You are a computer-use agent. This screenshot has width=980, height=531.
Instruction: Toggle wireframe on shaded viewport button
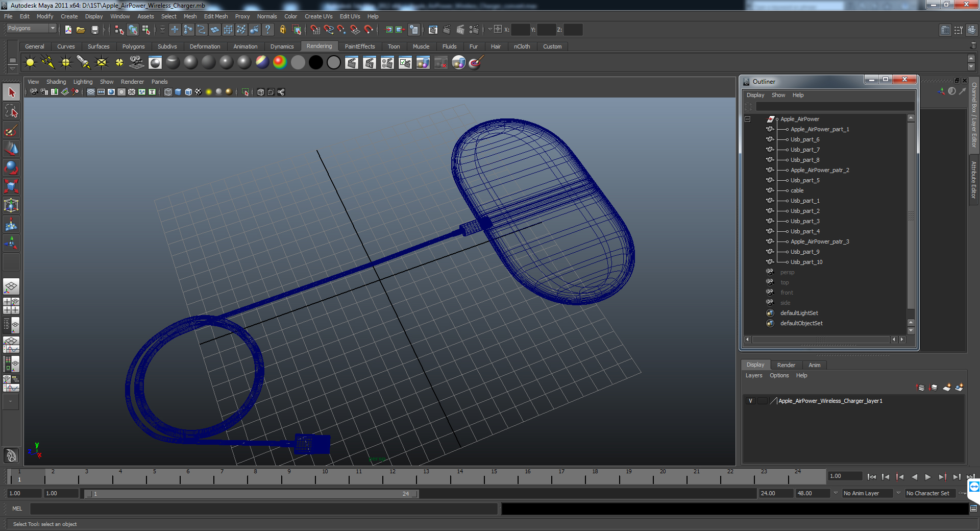coord(188,92)
